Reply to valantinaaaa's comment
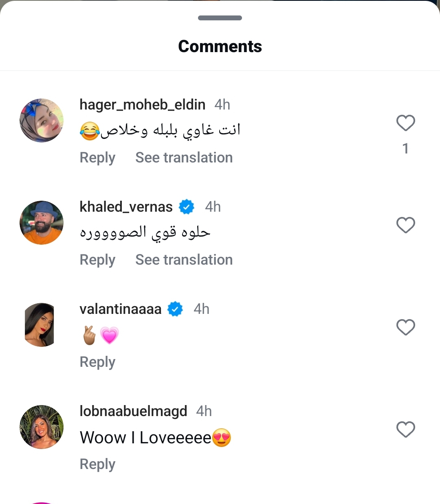 (x=97, y=362)
